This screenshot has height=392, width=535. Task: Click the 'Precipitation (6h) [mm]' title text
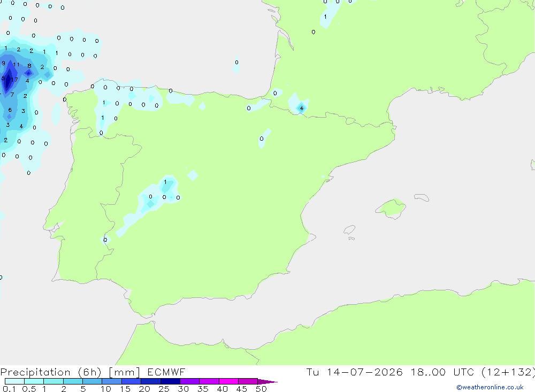coord(70,372)
